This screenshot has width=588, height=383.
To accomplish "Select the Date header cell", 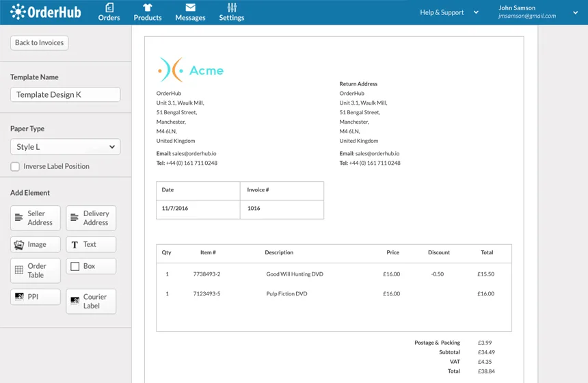I will (198, 191).
